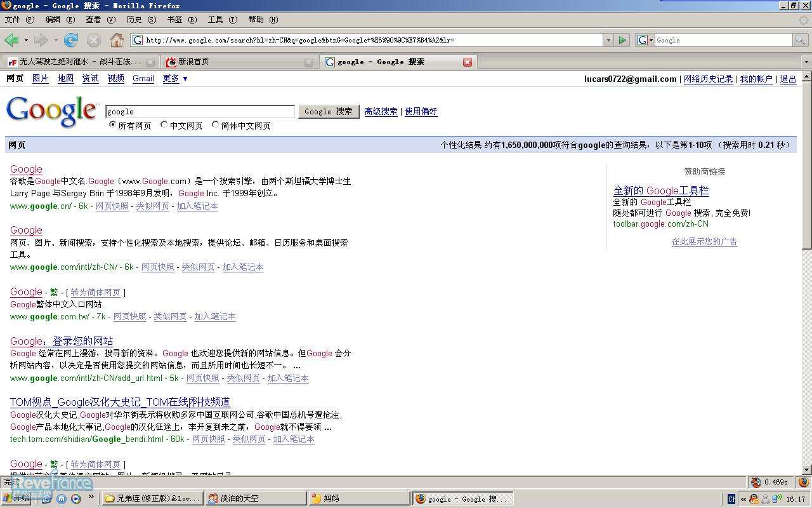Open the 查看 menu
This screenshot has width=812, height=508.
click(x=101, y=20)
